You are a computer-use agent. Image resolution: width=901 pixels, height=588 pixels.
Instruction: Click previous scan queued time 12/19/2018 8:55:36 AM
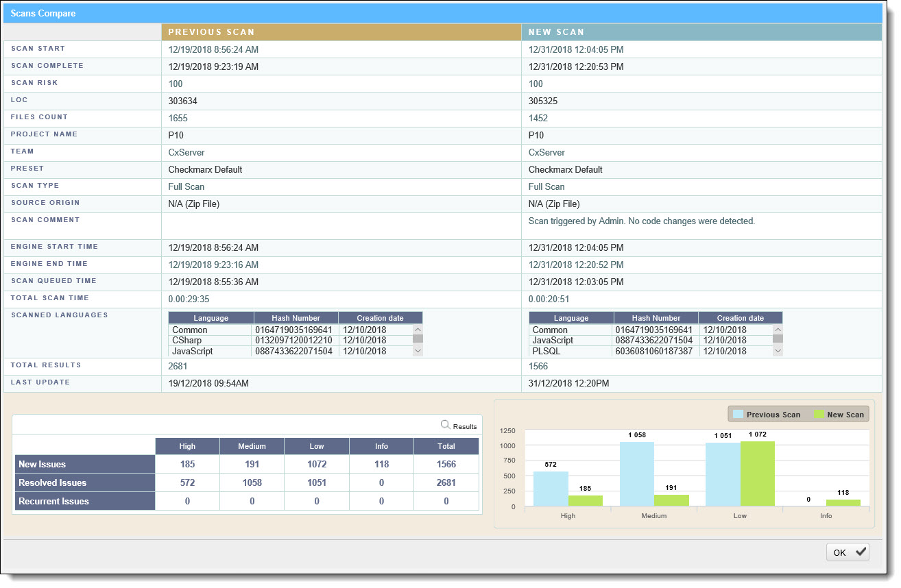coord(214,282)
